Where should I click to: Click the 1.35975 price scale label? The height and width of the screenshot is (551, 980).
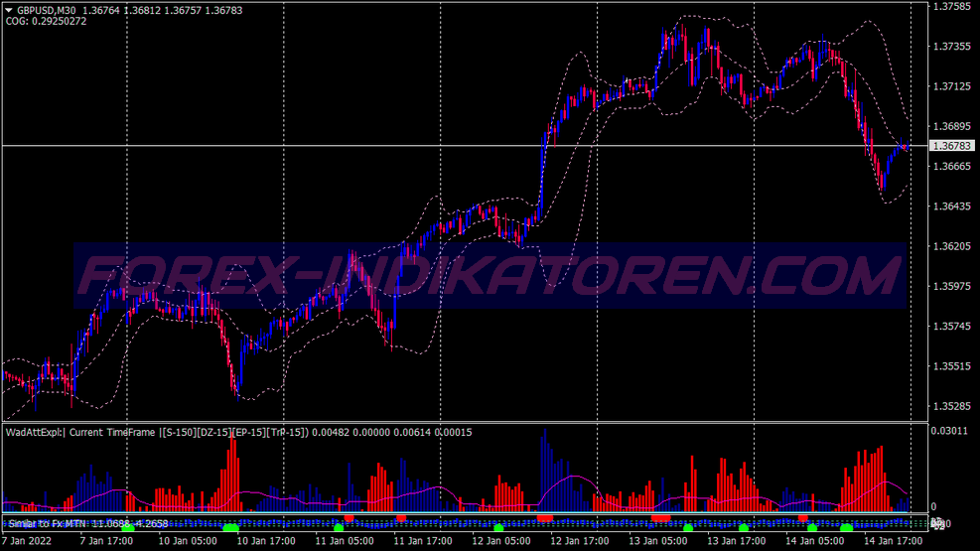952,286
